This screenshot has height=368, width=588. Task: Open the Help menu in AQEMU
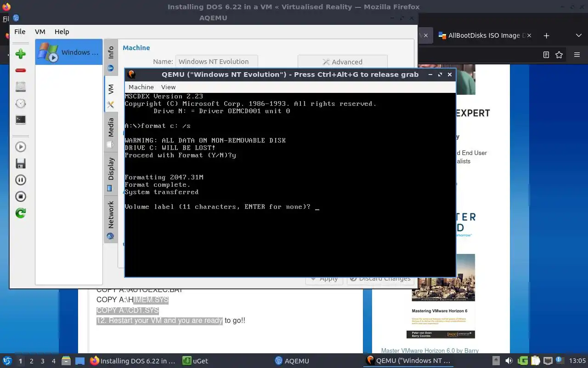pyautogui.click(x=62, y=32)
